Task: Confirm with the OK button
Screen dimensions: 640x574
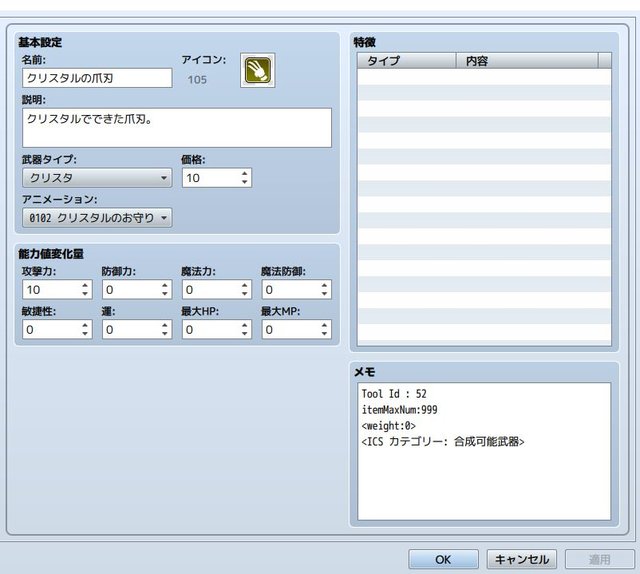Action: [x=443, y=559]
